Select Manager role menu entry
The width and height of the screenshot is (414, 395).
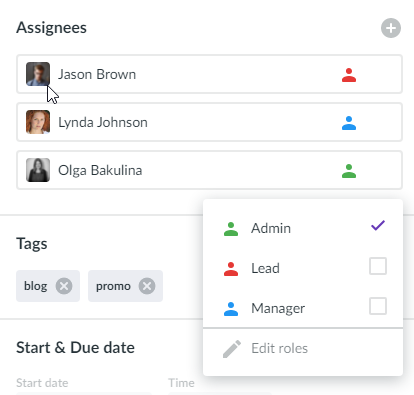[303, 308]
